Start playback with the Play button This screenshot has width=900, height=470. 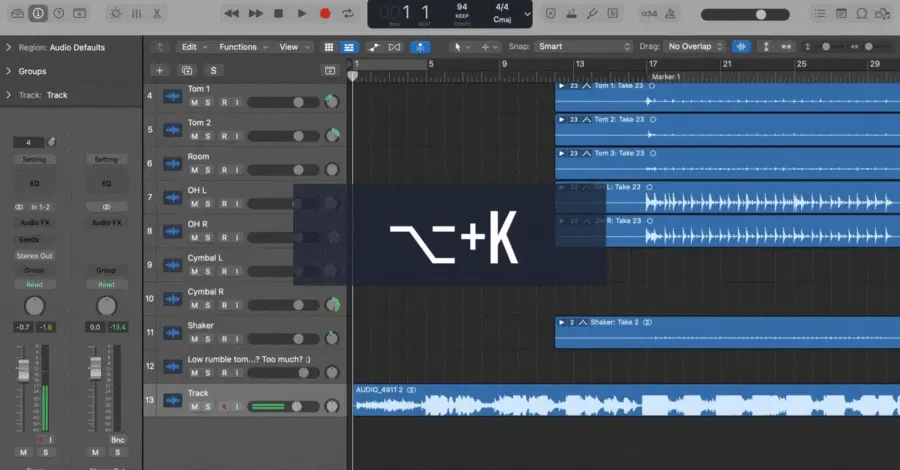(x=301, y=13)
